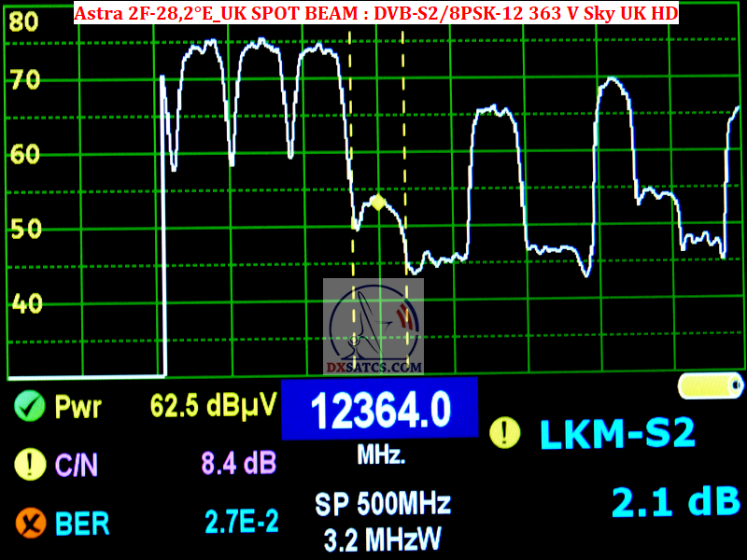Click the yellow warning icon beside LKM-S2
This screenshot has width=747, height=560.
pos(505,431)
